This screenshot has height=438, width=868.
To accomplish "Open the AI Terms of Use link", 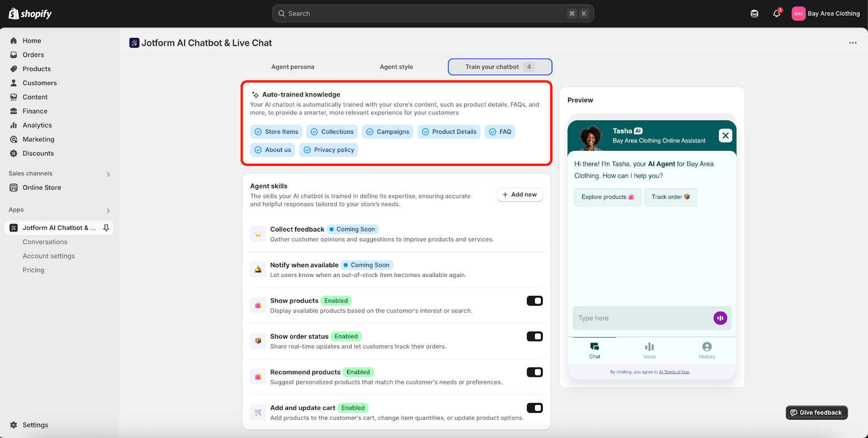I will [674, 372].
